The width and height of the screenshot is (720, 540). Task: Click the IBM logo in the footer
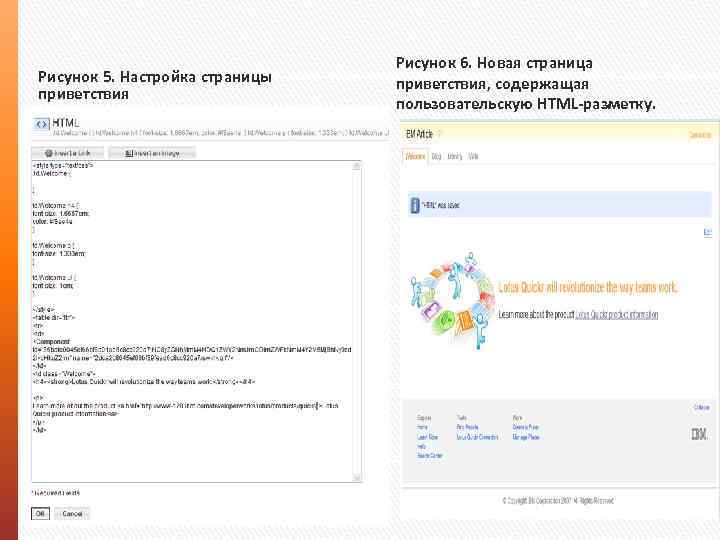[699, 434]
